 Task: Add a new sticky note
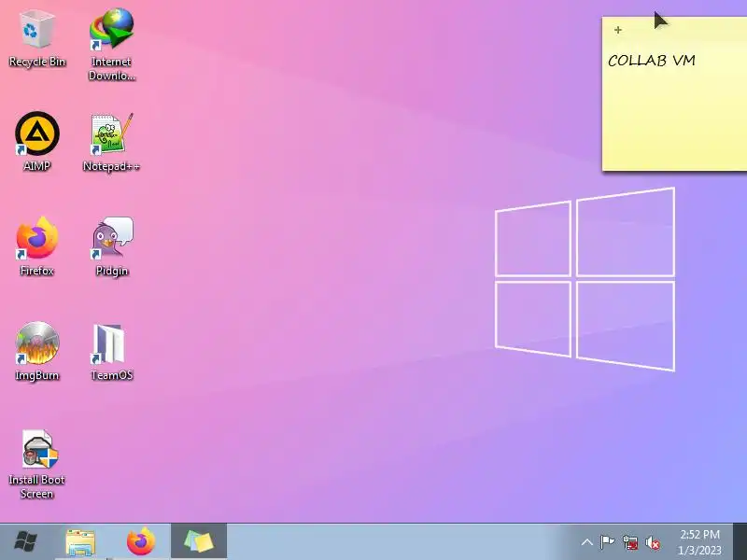[618, 30]
